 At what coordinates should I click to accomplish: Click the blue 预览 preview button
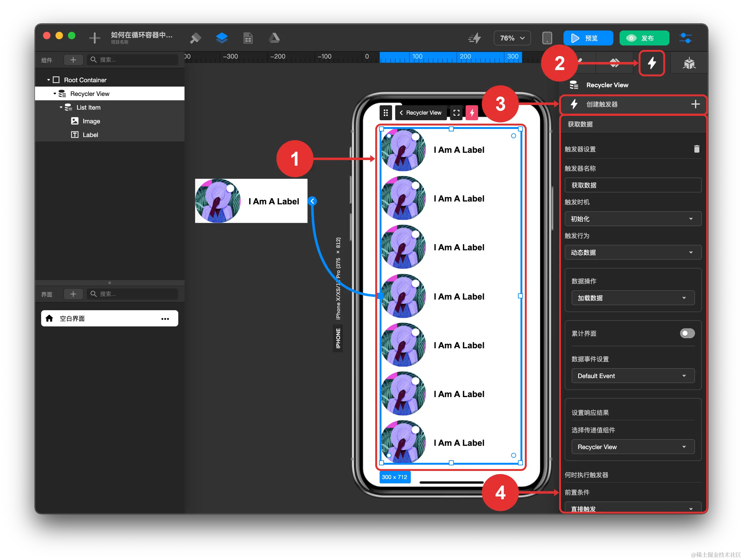[x=588, y=38]
